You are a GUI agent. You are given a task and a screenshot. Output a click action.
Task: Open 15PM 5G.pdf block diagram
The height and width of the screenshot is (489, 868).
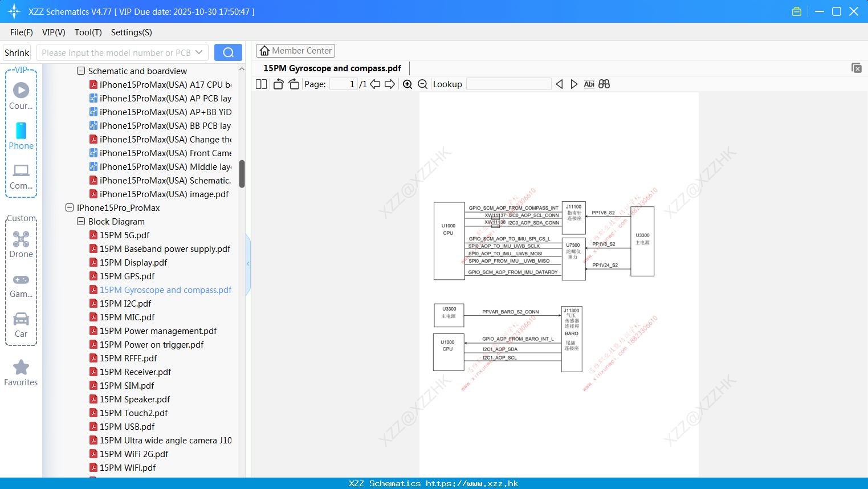click(120, 235)
